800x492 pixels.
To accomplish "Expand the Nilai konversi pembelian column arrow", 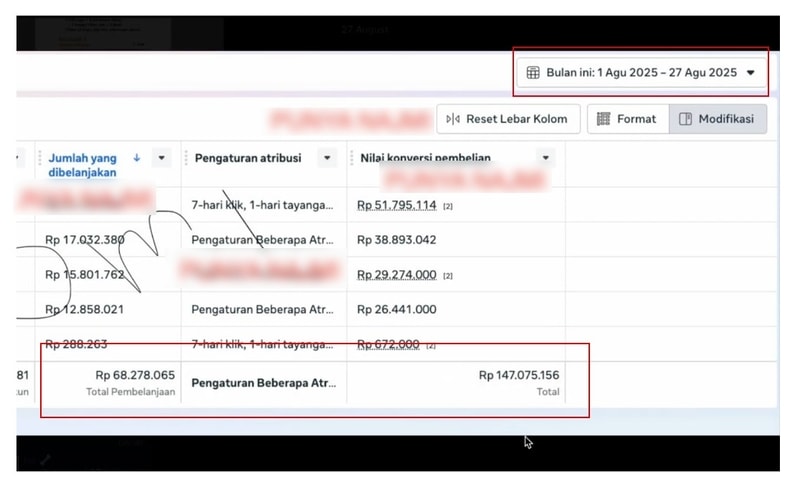I will [x=545, y=158].
